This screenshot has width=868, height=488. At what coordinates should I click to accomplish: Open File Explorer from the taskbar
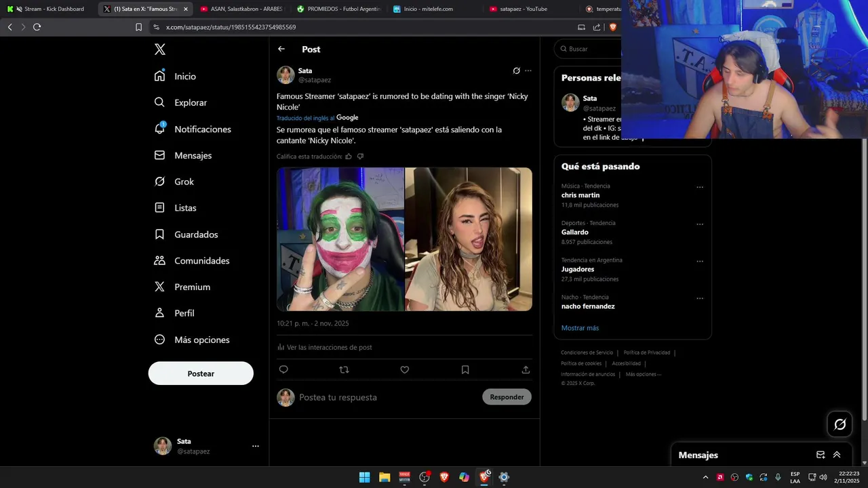384,477
